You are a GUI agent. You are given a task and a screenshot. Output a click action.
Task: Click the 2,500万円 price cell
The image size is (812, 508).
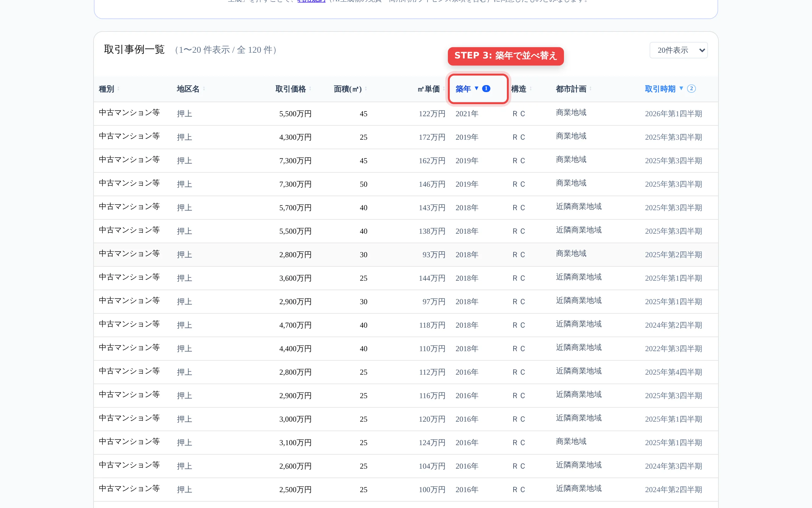(x=295, y=490)
